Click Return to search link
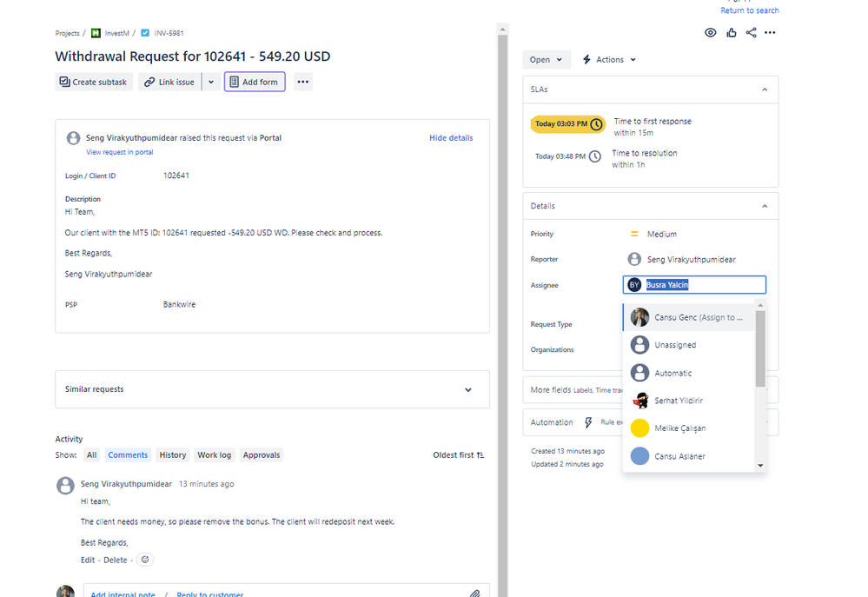Screen dimensions: 868x597 click(x=750, y=10)
